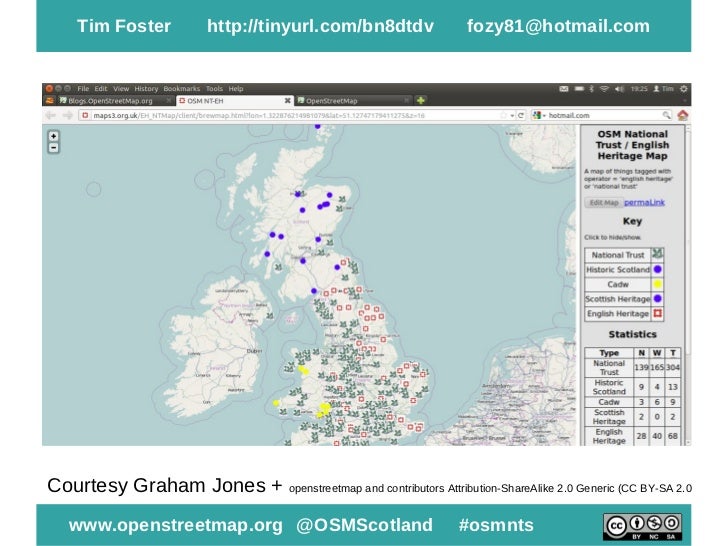Click the 'fozy81@hotmail.com' slide text
Image resolution: width=728 pixels, height=546 pixels.
(558, 26)
